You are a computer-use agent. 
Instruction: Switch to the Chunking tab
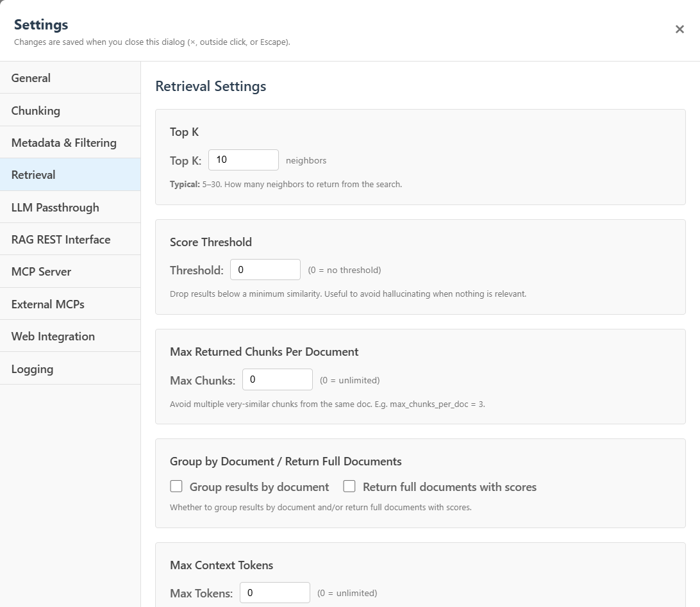tap(70, 110)
